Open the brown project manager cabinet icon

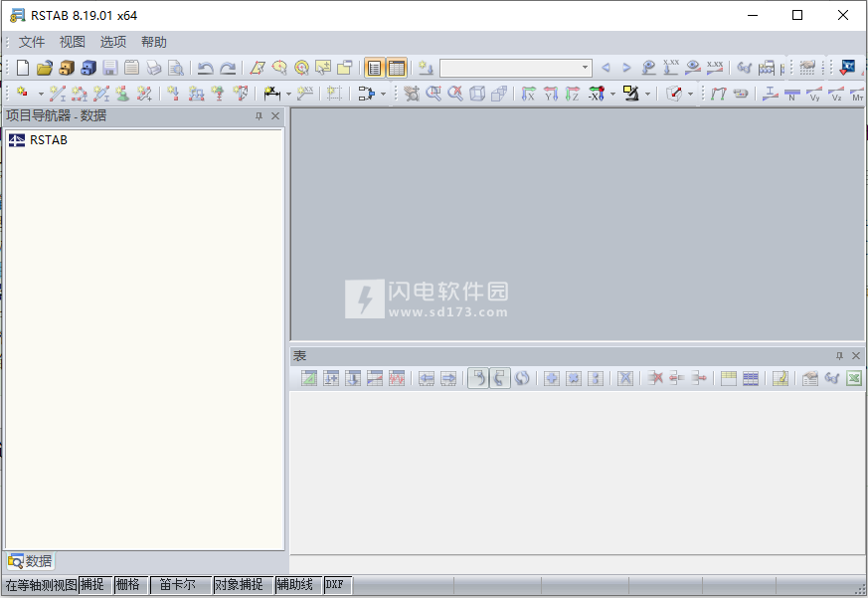pyautogui.click(x=67, y=68)
